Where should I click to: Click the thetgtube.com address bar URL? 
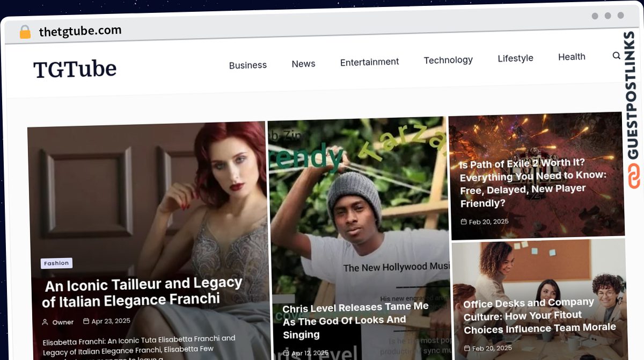pyautogui.click(x=80, y=31)
